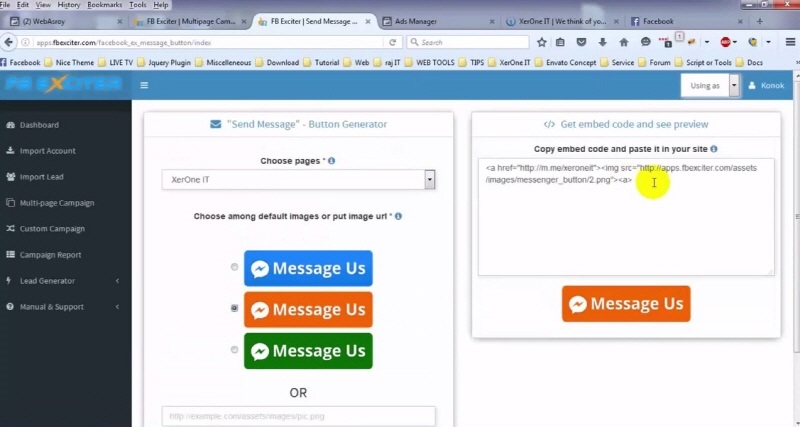Switch to the Facebook browser tab
Image resolution: width=800 pixels, height=427 pixels.
[x=686, y=21]
